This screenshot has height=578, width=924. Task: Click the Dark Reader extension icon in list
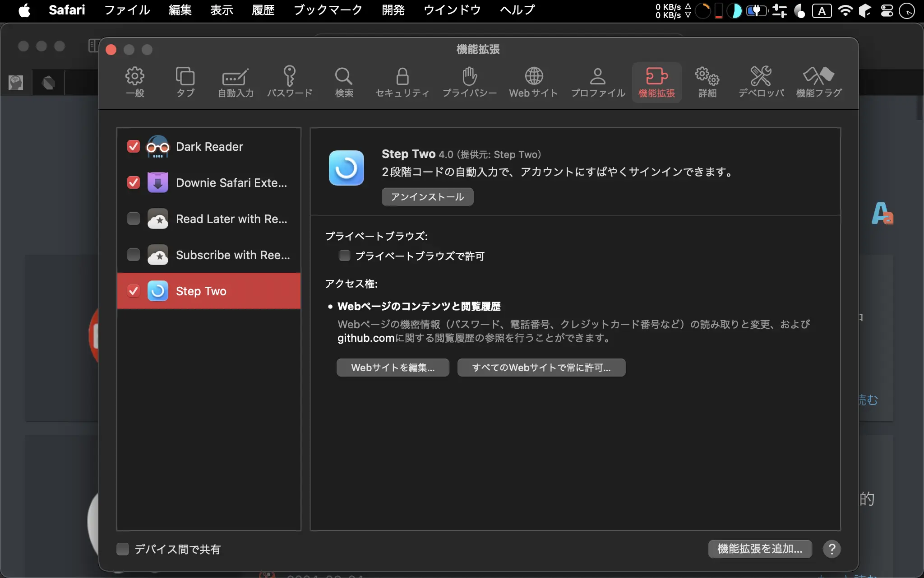[x=158, y=147]
